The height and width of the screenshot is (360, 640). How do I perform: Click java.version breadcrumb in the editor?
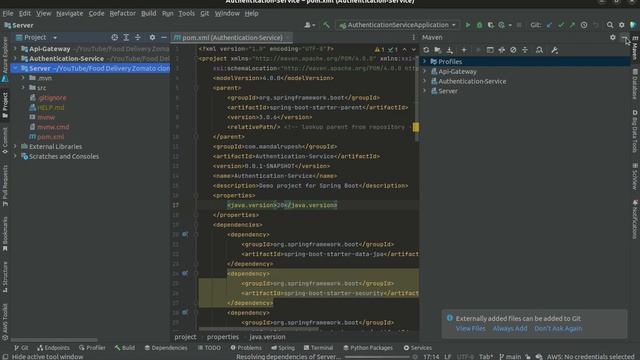click(267, 337)
